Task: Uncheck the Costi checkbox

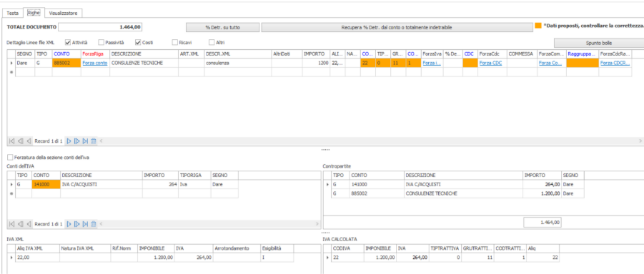Action: click(x=138, y=42)
